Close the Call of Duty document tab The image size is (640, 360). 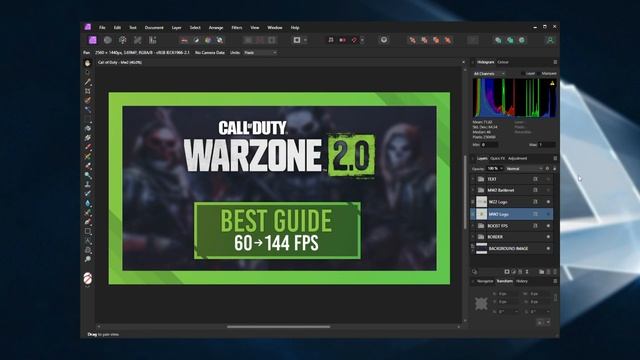click(463, 62)
